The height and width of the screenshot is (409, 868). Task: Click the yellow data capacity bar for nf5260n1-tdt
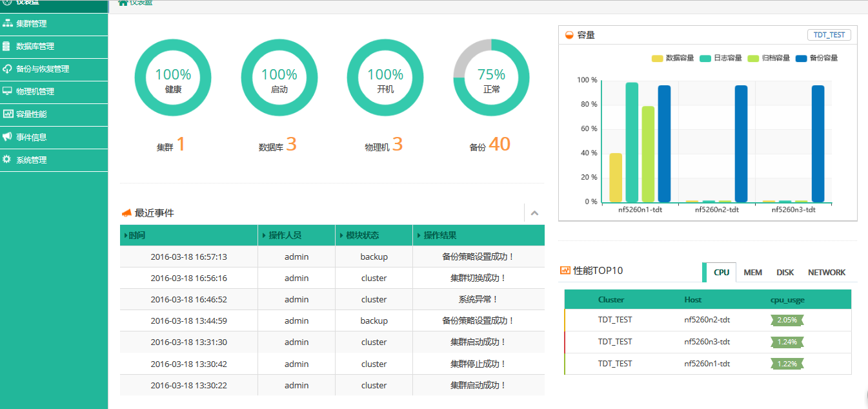(x=616, y=178)
